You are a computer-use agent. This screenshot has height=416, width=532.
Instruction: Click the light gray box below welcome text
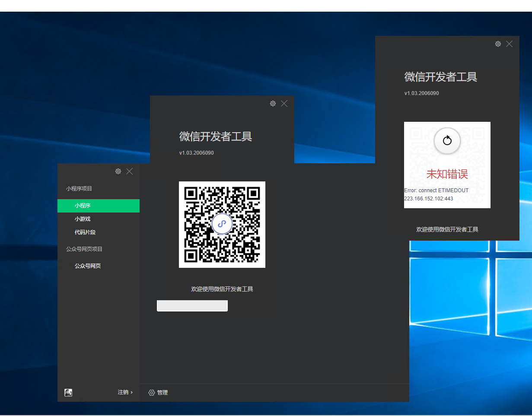[192, 306]
